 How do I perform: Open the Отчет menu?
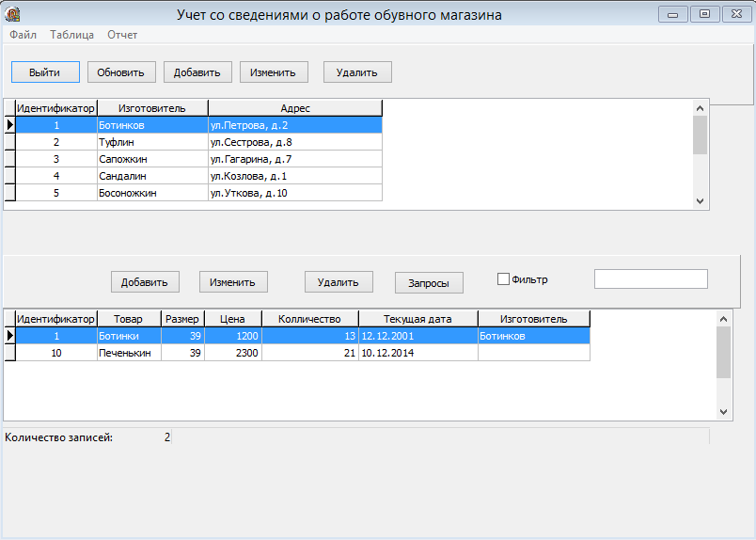122,35
